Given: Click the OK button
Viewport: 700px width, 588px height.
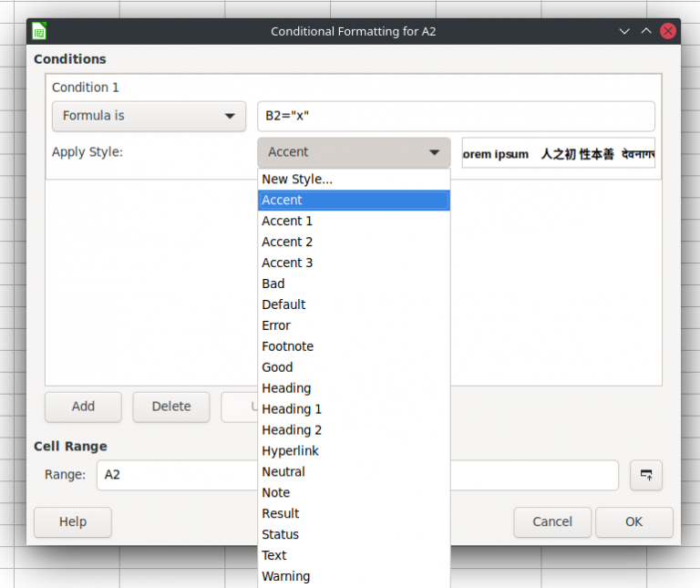Looking at the screenshot, I should pyautogui.click(x=633, y=521).
